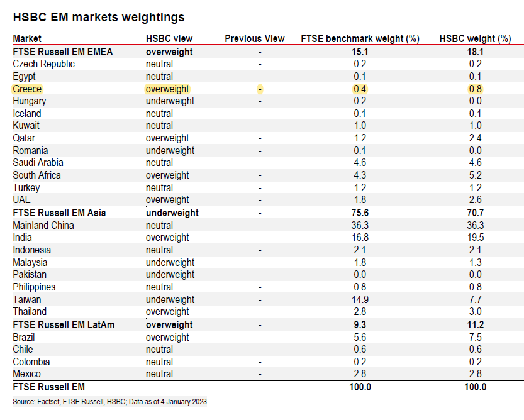Select the 'FTSE Russell EM EMEA' row label
This screenshot has width=524, height=420.
[x=63, y=52]
